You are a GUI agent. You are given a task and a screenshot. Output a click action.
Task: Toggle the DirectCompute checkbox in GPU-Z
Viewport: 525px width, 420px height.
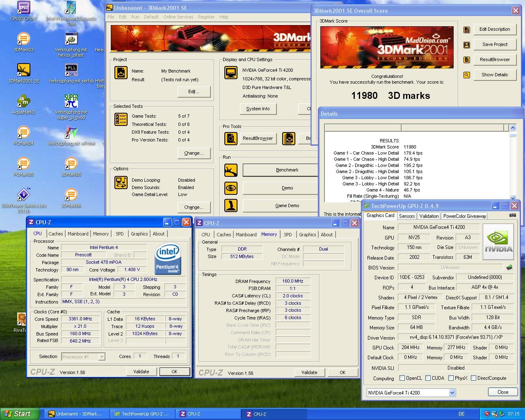pyautogui.click(x=474, y=378)
